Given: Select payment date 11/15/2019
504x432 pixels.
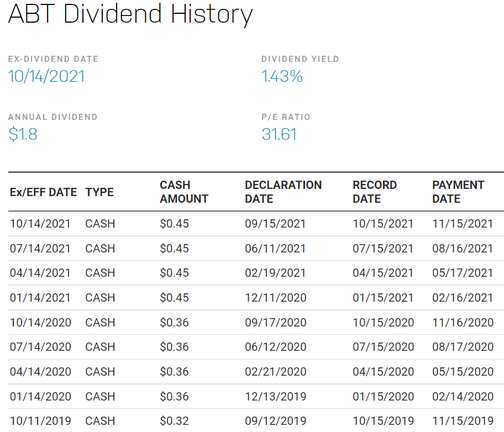Looking at the screenshot, I should click(463, 421).
